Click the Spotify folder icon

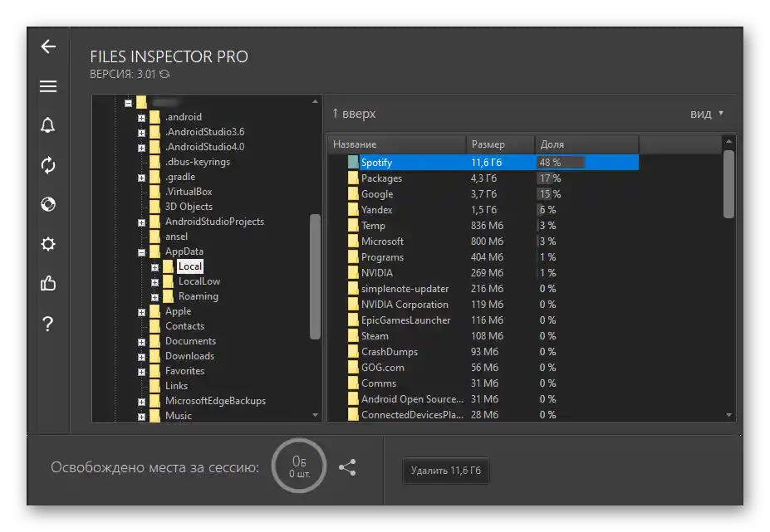353,163
